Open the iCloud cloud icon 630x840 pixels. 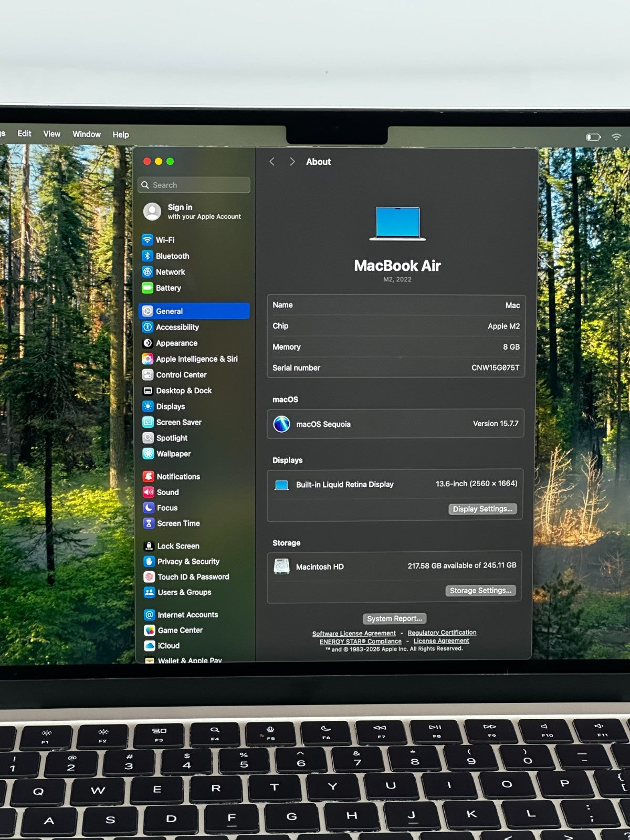(x=150, y=646)
